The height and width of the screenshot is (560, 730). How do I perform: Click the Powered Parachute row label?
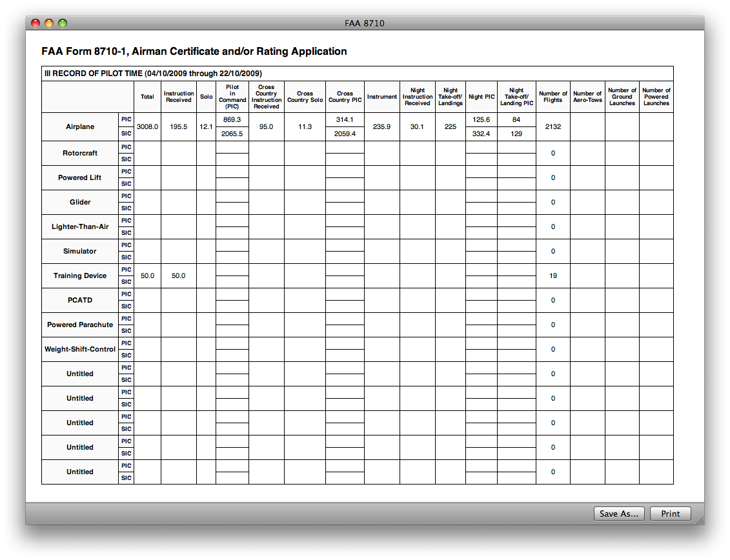(x=80, y=325)
